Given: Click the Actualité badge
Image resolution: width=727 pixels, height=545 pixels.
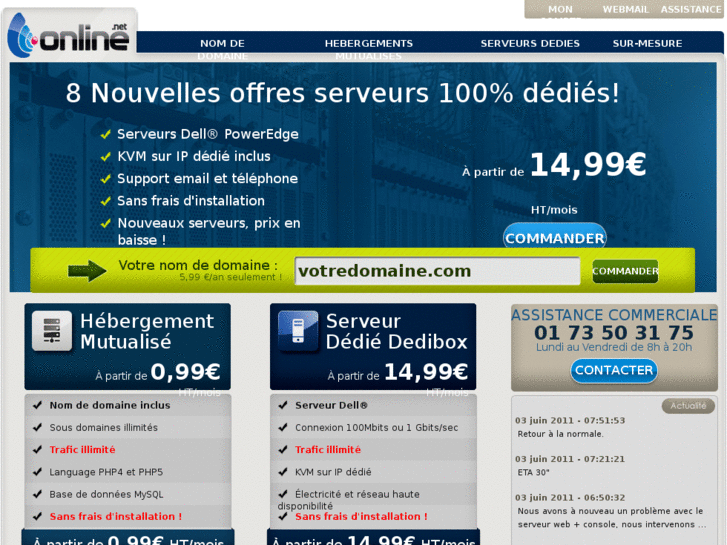Looking at the screenshot, I should [688, 406].
